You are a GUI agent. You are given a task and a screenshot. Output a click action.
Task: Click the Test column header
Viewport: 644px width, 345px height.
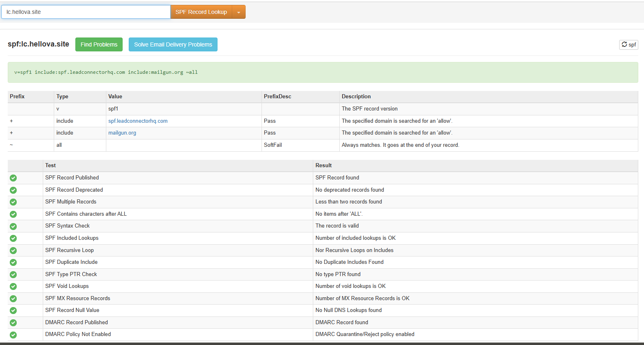pos(51,166)
